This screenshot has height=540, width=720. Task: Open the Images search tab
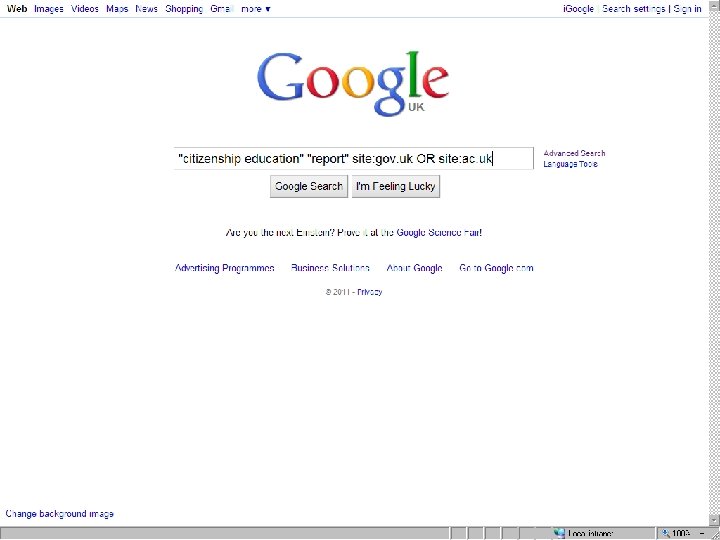tap(49, 9)
